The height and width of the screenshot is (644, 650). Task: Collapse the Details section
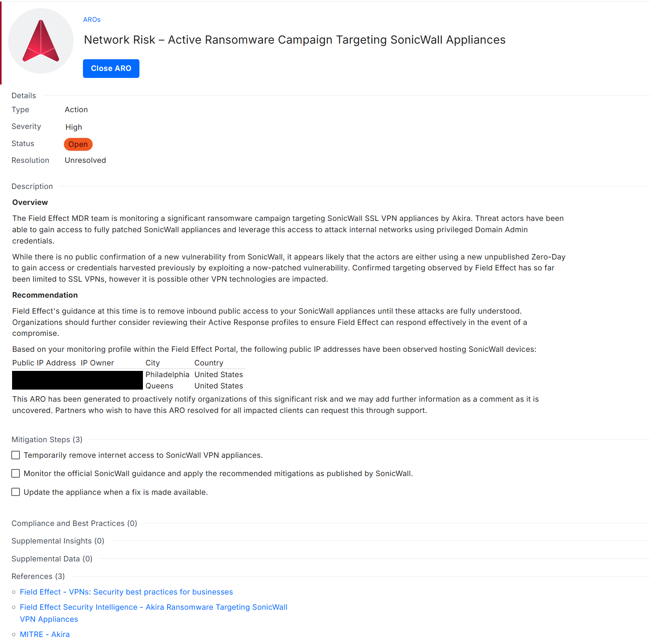pyautogui.click(x=23, y=95)
